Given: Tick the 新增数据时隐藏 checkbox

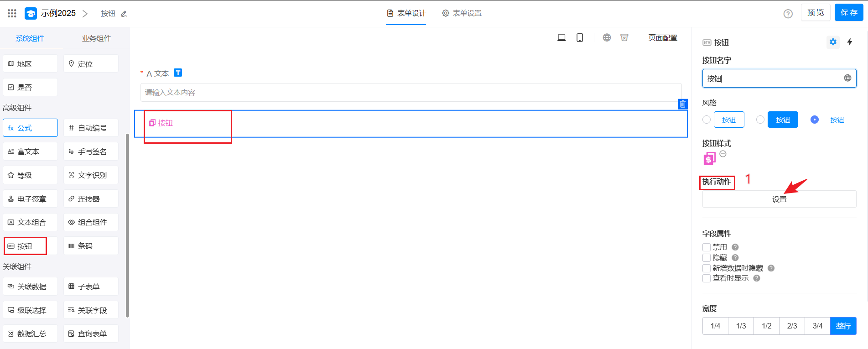Looking at the screenshot, I should click(707, 268).
